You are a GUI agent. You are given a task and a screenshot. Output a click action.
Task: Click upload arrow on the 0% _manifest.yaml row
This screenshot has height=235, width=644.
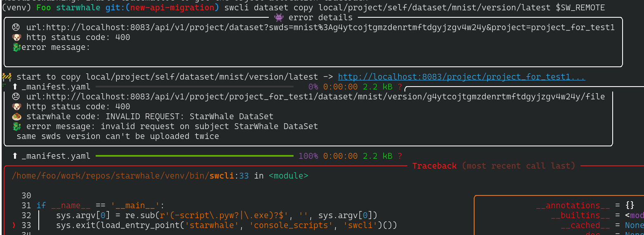(15, 87)
